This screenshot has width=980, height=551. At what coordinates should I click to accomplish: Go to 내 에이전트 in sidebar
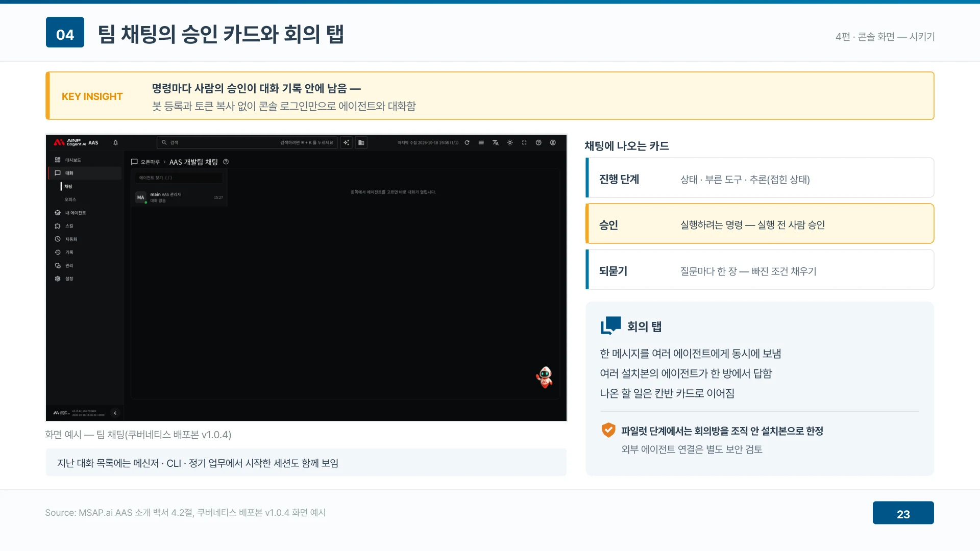click(85, 213)
